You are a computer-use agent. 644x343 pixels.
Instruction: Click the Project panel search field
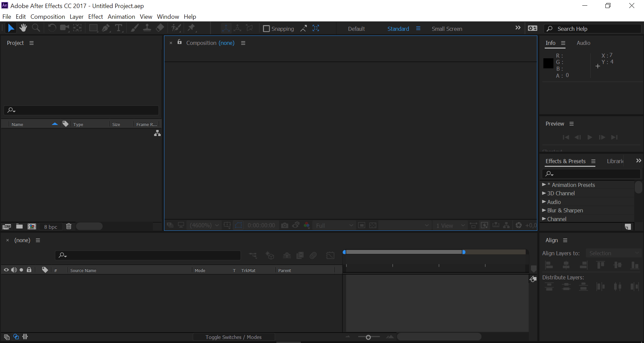[x=81, y=110]
